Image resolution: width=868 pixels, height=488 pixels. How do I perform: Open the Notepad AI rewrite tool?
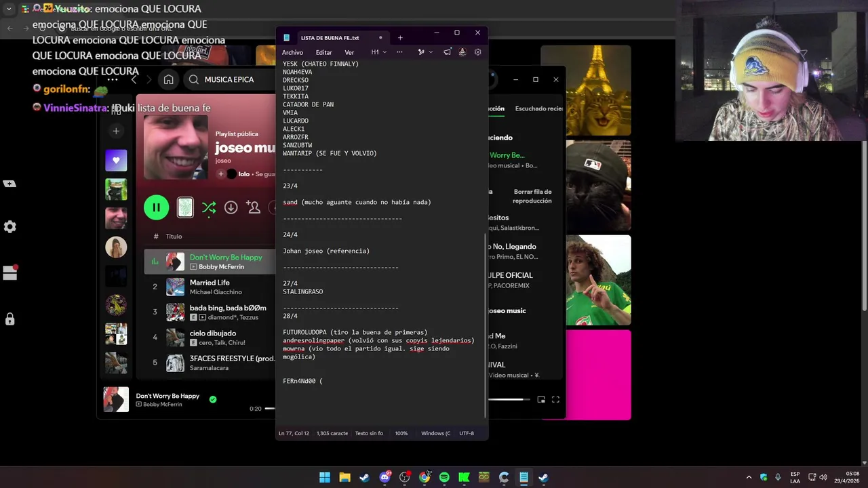point(421,52)
